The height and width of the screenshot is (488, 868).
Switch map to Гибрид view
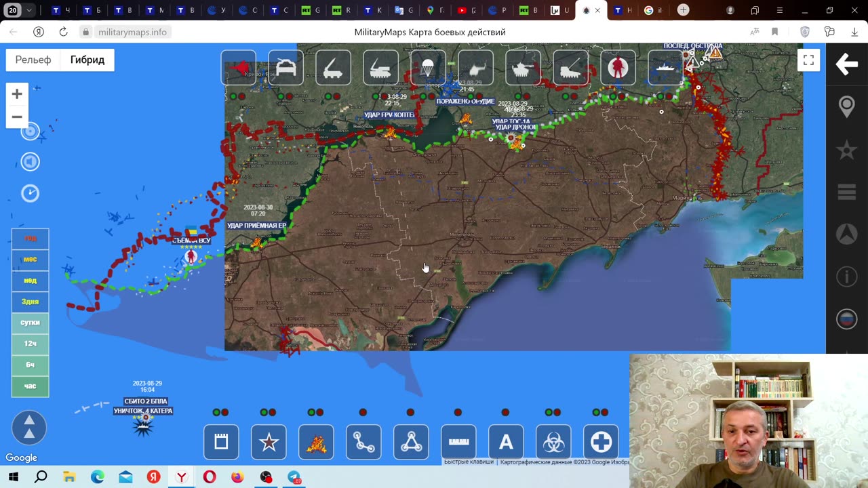pyautogui.click(x=87, y=60)
